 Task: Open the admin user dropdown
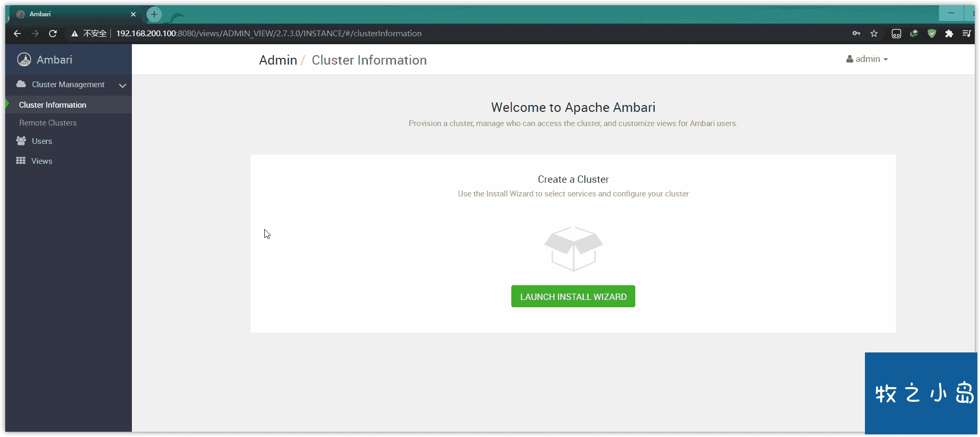click(x=867, y=59)
